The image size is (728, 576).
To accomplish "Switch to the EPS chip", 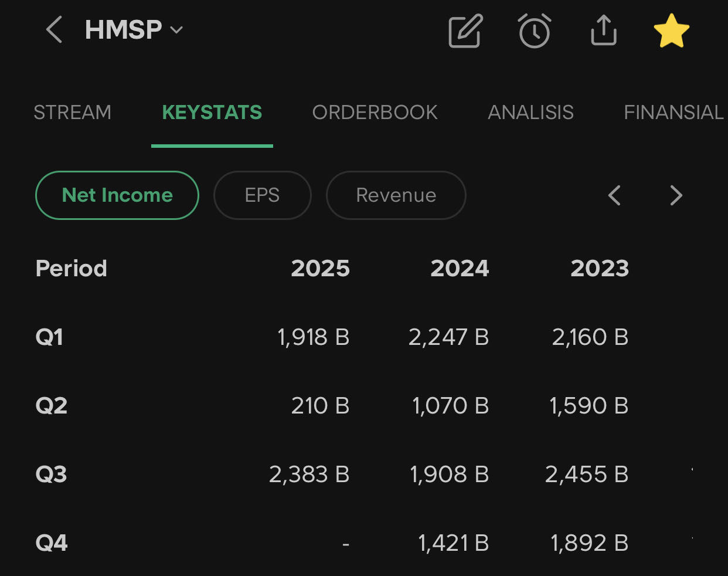I will click(x=262, y=195).
